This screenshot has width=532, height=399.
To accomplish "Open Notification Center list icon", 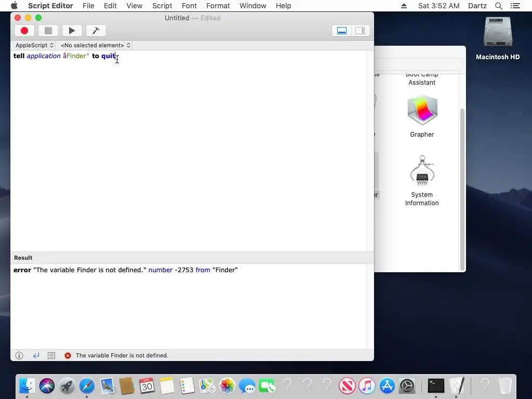I will (515, 6).
